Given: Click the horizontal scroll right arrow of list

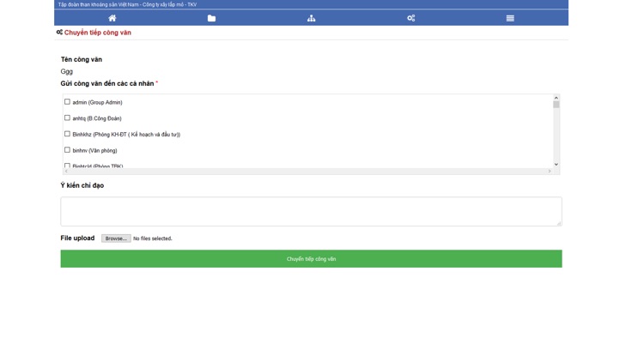Looking at the screenshot, I should pyautogui.click(x=550, y=172).
